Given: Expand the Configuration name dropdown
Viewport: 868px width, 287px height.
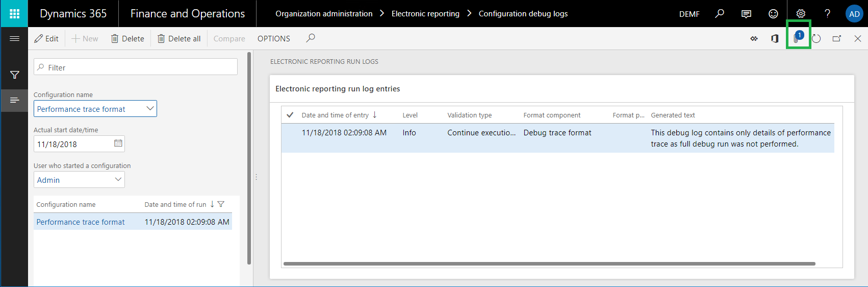Looking at the screenshot, I should pos(150,108).
